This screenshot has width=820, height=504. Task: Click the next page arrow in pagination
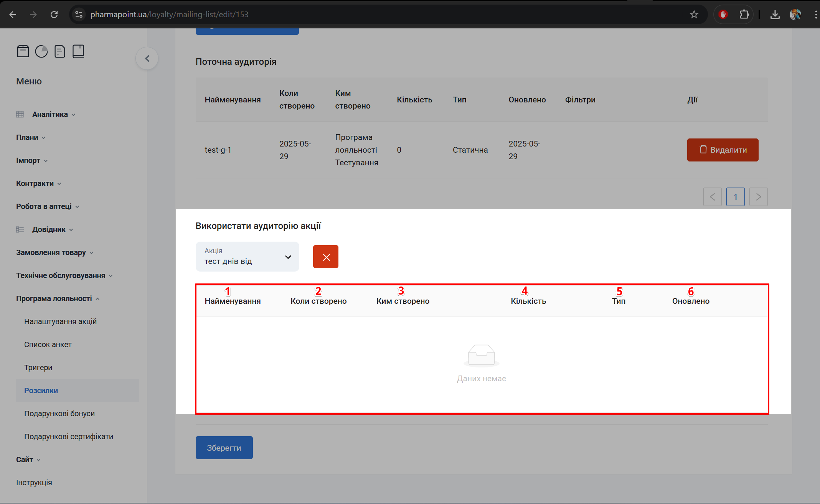pos(758,197)
